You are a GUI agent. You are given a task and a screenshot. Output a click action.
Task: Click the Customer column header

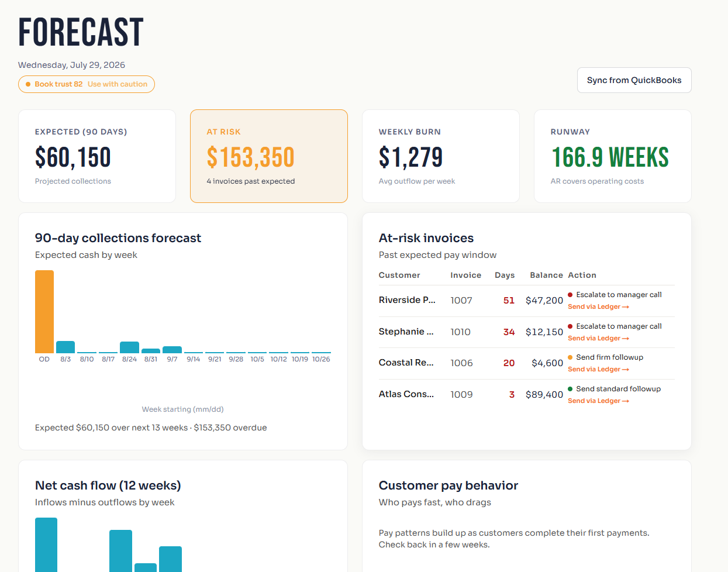tap(399, 275)
